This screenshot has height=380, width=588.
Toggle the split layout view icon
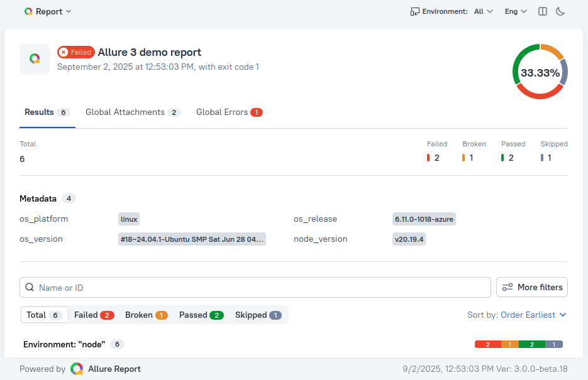[x=543, y=11]
